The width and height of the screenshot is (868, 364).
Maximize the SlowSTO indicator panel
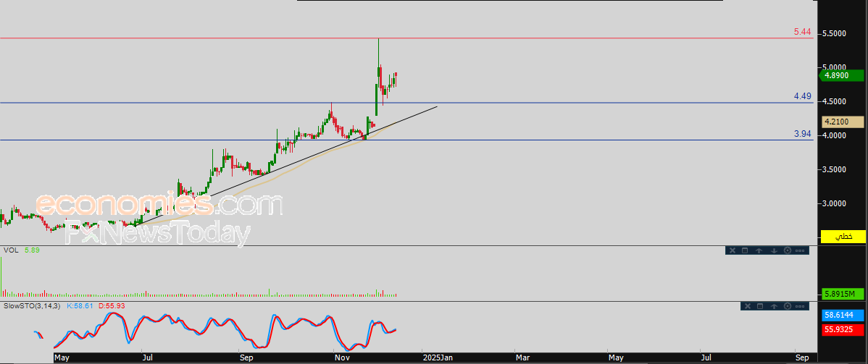pos(760,306)
